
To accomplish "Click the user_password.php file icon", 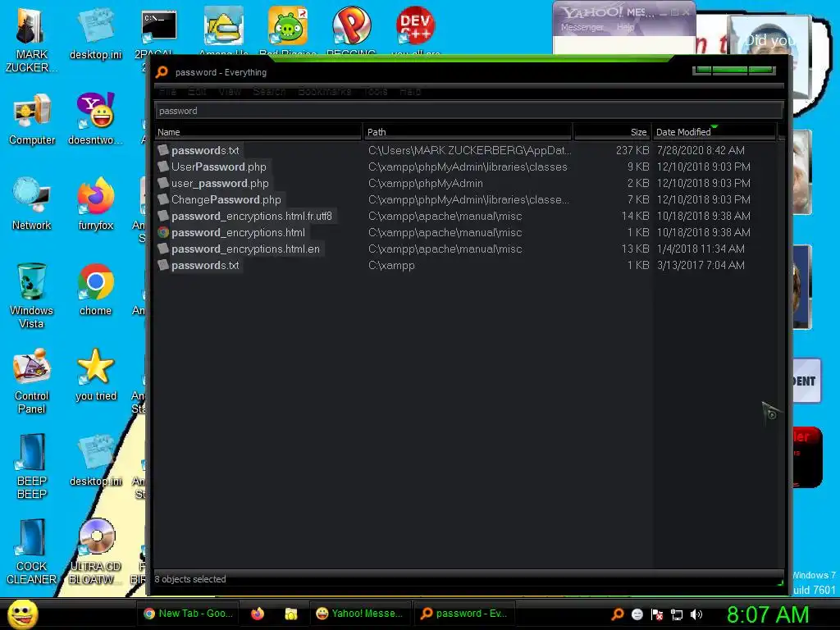I will tap(163, 183).
